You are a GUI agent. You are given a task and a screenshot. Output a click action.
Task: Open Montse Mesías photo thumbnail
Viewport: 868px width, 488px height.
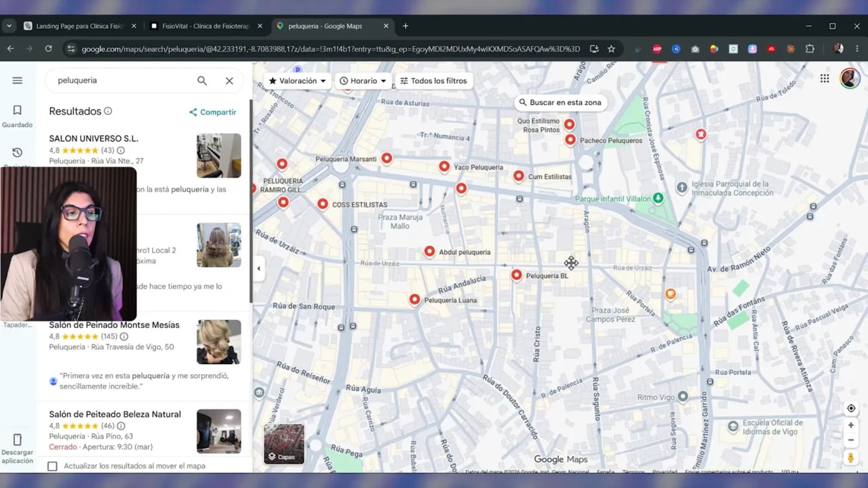tap(218, 342)
